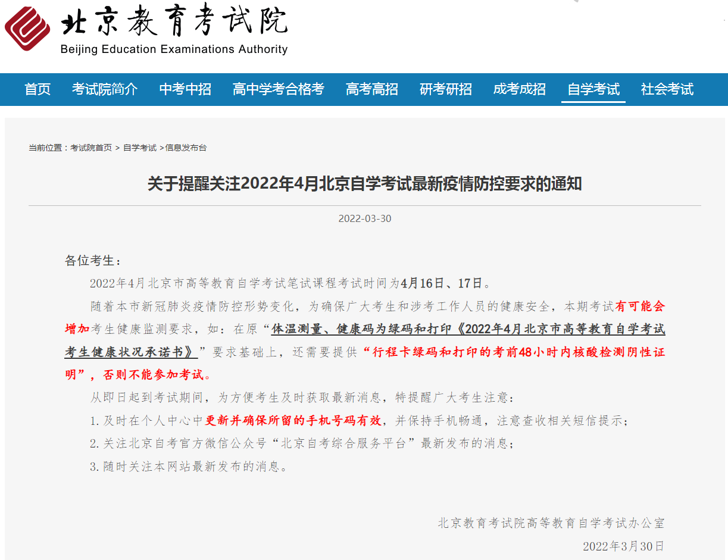Click the 北京教育考试院 calligraphy title
Image resolution: width=728 pixels, height=560 pixels.
click(174, 23)
